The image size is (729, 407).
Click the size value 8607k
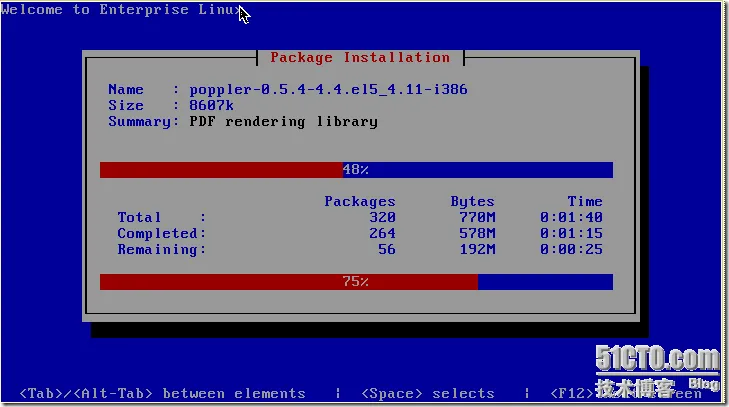point(212,106)
